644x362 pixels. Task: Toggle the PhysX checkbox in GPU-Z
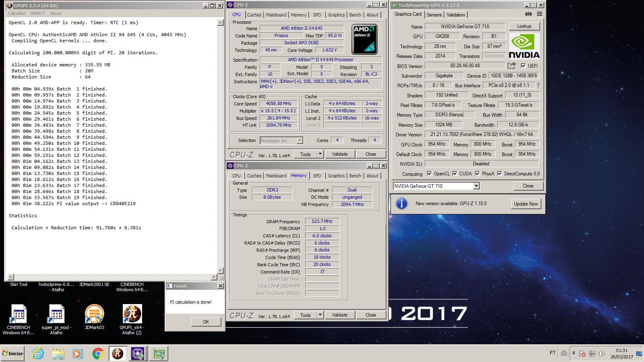click(x=477, y=174)
